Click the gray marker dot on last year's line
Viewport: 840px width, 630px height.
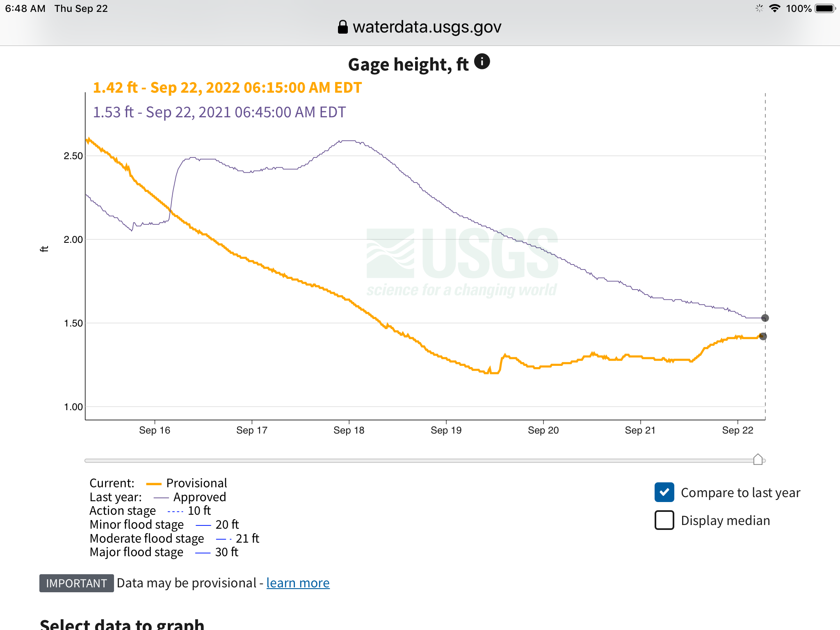click(765, 318)
